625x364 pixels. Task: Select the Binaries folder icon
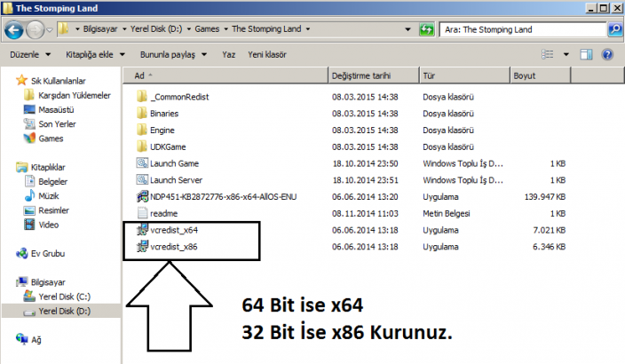click(141, 114)
